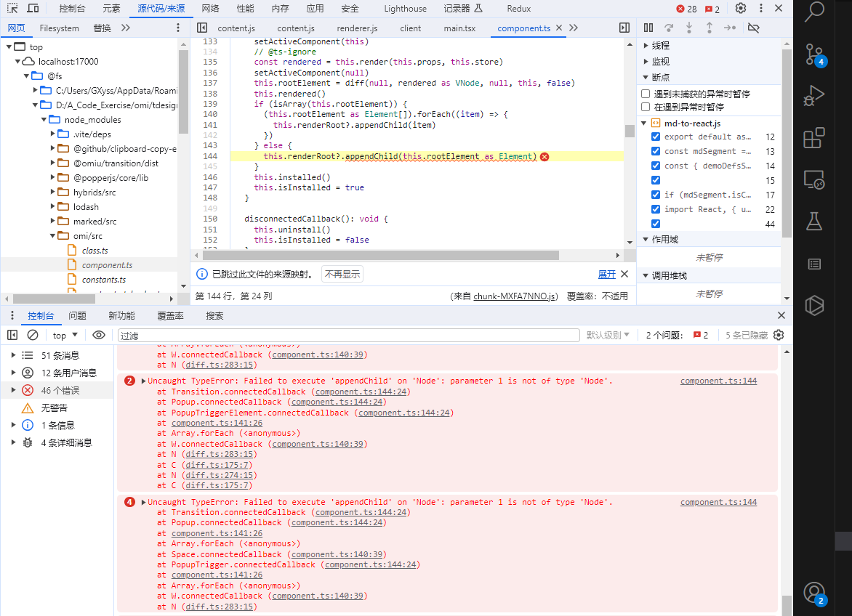Collapse the omi/src folder
Viewport: 852px width, 616px height.
(53, 235)
